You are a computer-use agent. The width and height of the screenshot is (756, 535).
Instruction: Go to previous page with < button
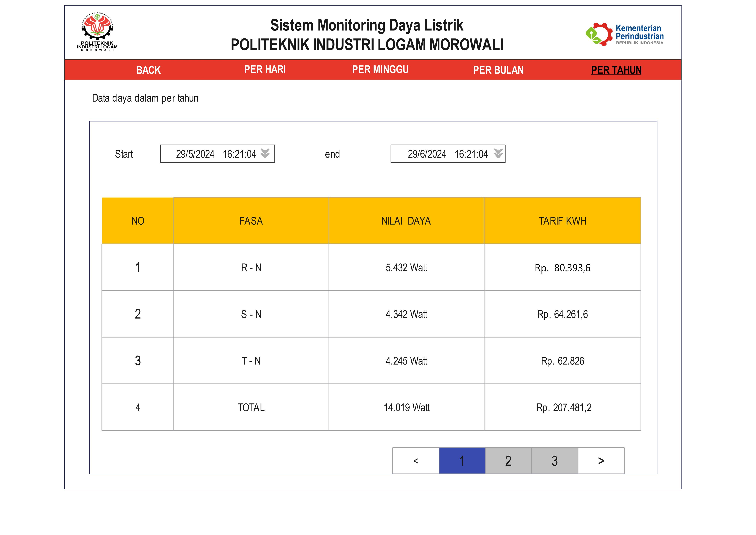(415, 461)
